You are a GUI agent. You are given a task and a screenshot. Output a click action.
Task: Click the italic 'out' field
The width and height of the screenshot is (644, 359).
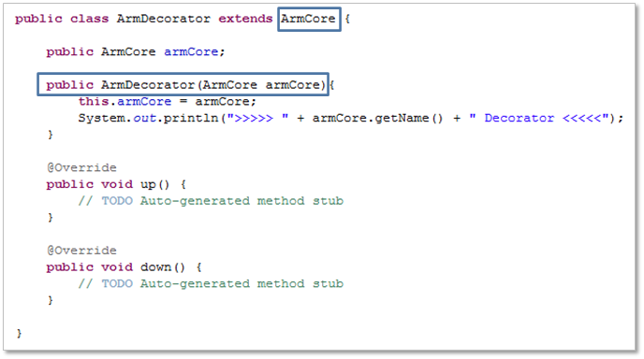click(x=144, y=118)
